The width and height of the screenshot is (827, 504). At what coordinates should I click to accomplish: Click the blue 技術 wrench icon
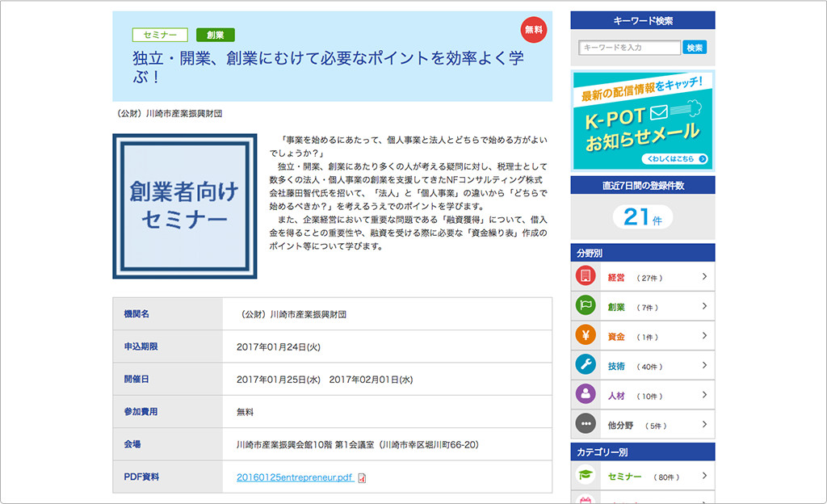(586, 365)
